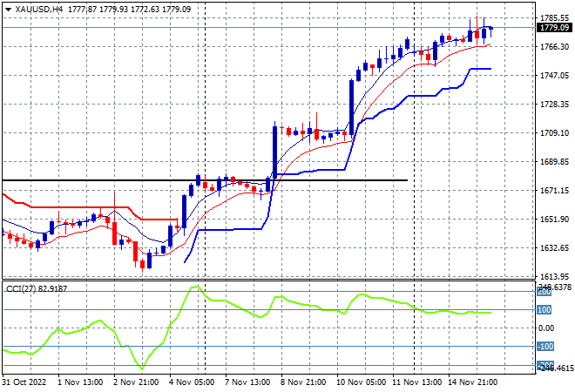Click the 14 Nov 21:00 time label

click(x=473, y=382)
